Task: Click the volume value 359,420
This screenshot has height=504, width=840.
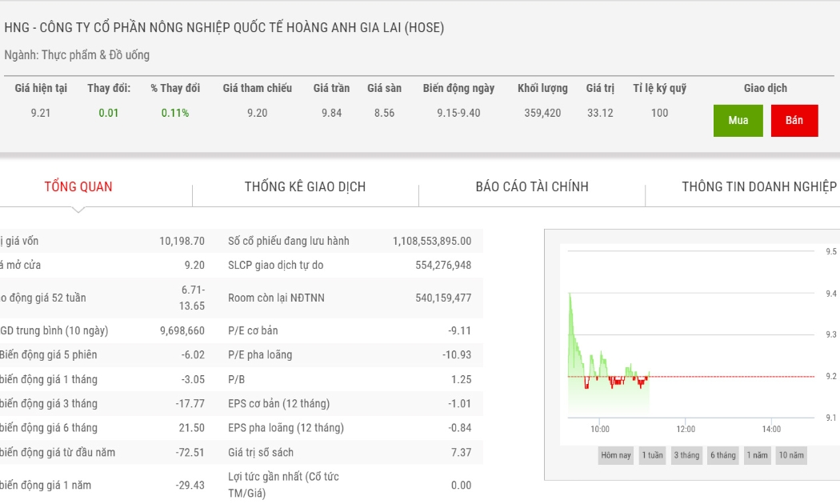Action: pyautogui.click(x=542, y=113)
